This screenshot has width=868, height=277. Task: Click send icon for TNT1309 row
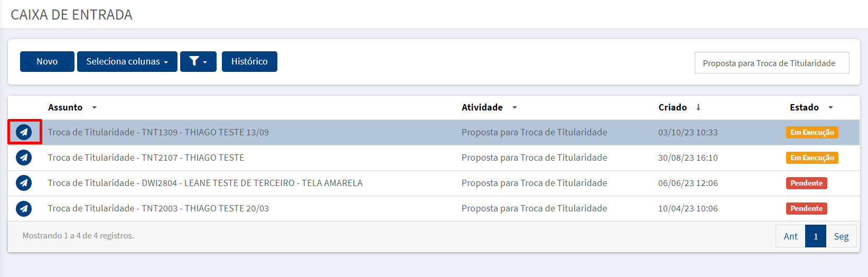click(x=24, y=132)
